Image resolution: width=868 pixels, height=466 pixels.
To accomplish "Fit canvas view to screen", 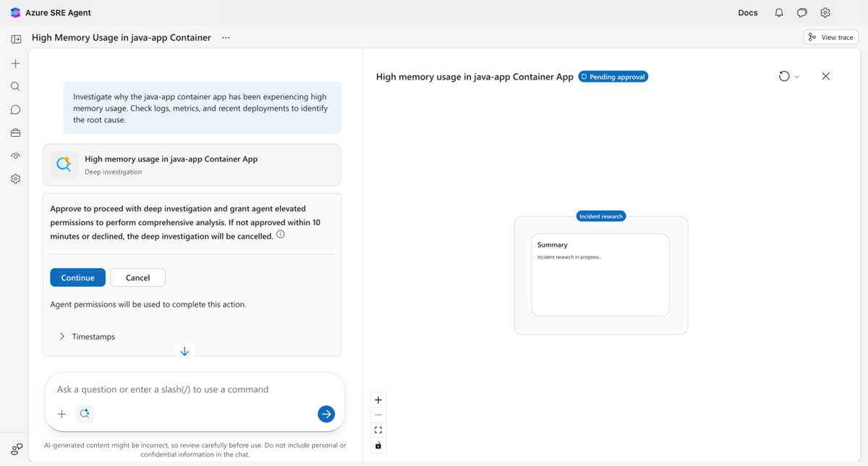I will point(378,431).
